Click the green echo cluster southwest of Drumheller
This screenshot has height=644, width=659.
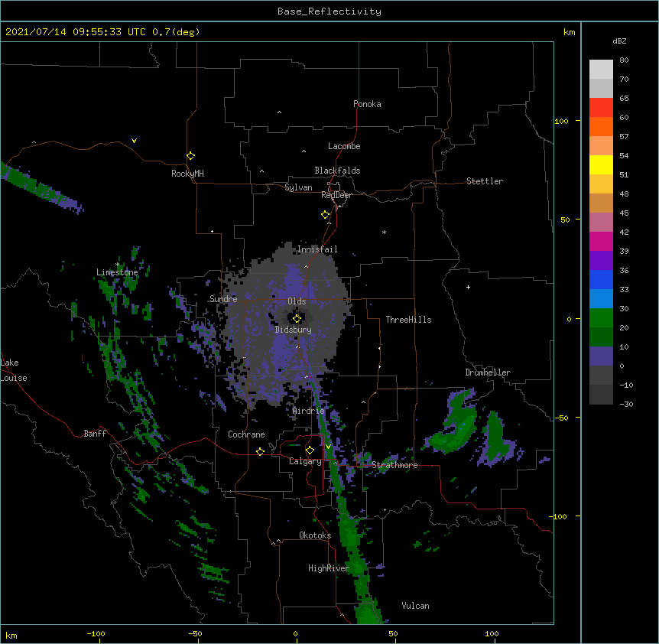(454, 424)
